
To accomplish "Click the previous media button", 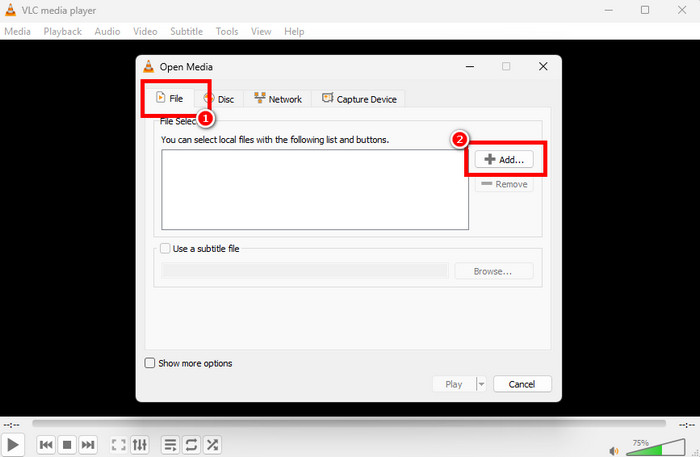I will click(46, 445).
